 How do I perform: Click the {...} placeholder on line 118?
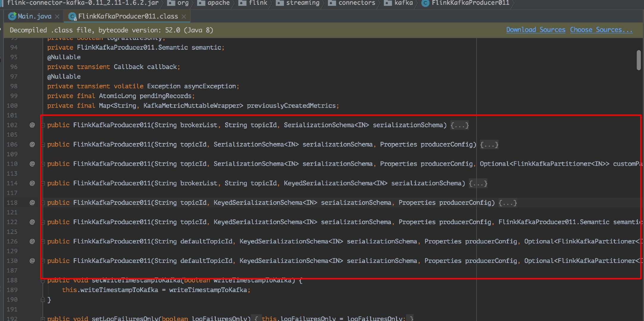(x=508, y=203)
